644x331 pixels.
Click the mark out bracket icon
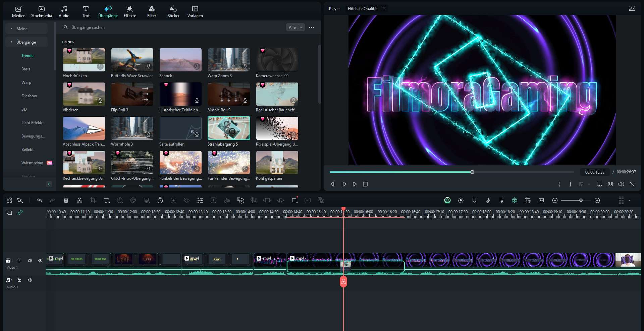coord(570,184)
